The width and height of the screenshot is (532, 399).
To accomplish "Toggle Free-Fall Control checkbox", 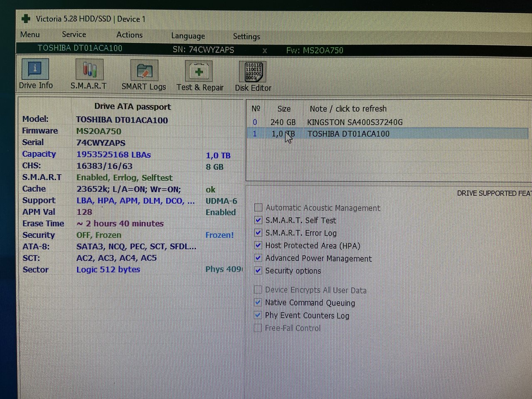I will point(258,328).
